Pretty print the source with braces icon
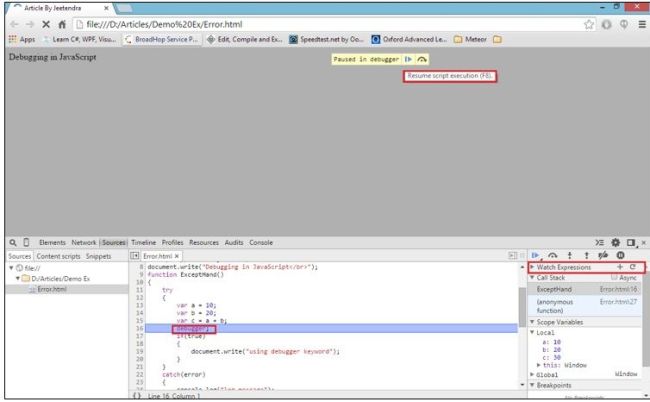The height and width of the screenshot is (402, 650). point(136,396)
